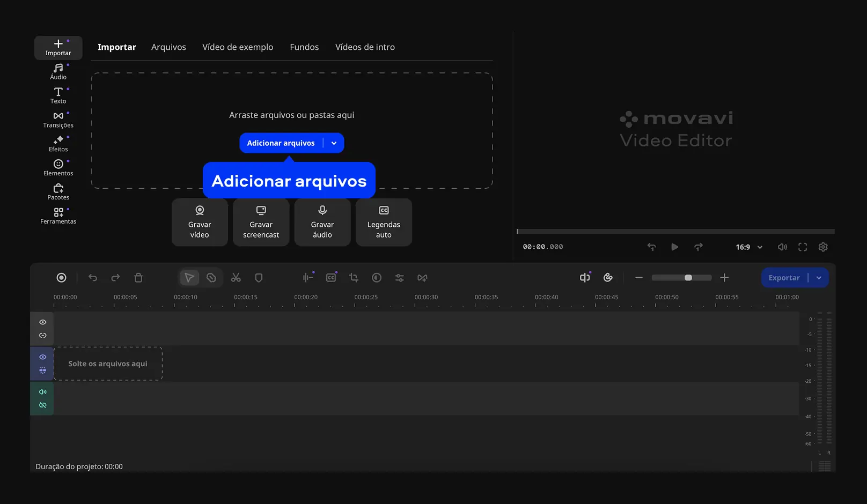Select the Importar sidebar button
This screenshot has height=504, width=867.
coord(58,48)
